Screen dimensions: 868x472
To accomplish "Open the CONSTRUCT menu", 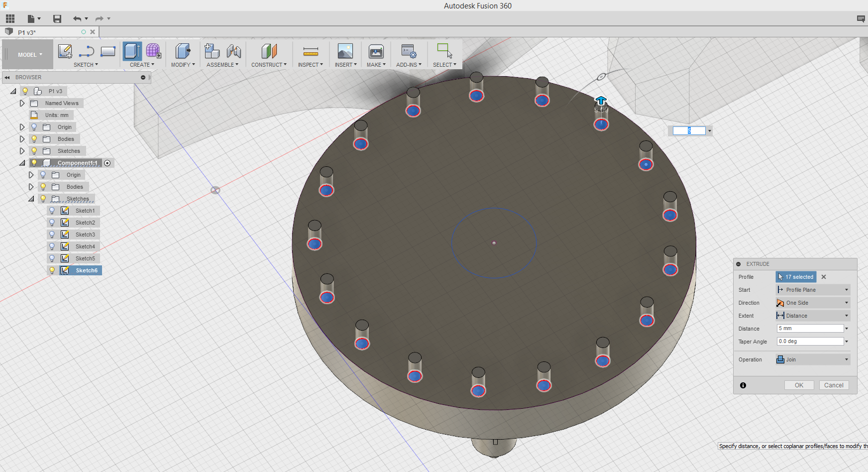I will click(x=269, y=65).
